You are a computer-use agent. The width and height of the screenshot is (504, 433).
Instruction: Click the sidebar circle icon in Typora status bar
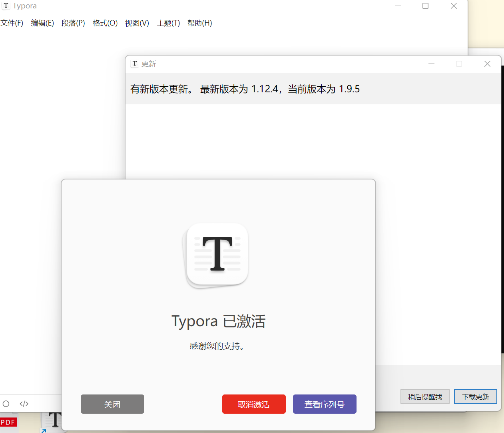point(6,404)
